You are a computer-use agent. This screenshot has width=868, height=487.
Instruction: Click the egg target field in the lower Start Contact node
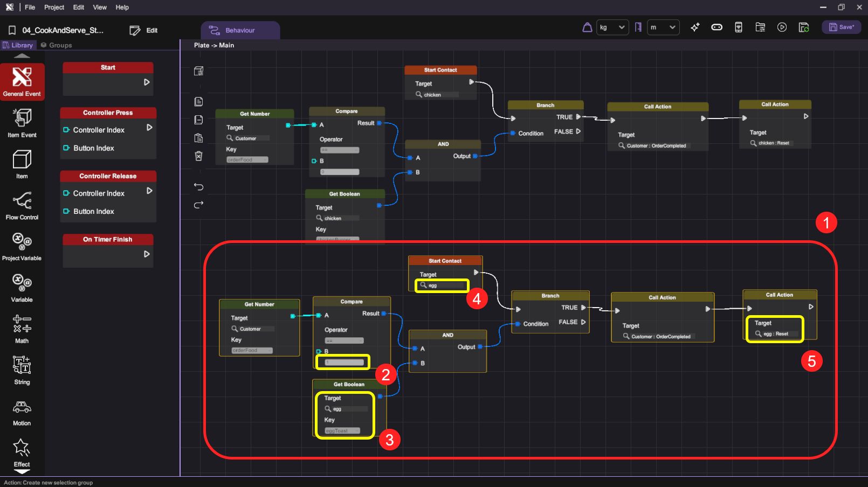[443, 286]
